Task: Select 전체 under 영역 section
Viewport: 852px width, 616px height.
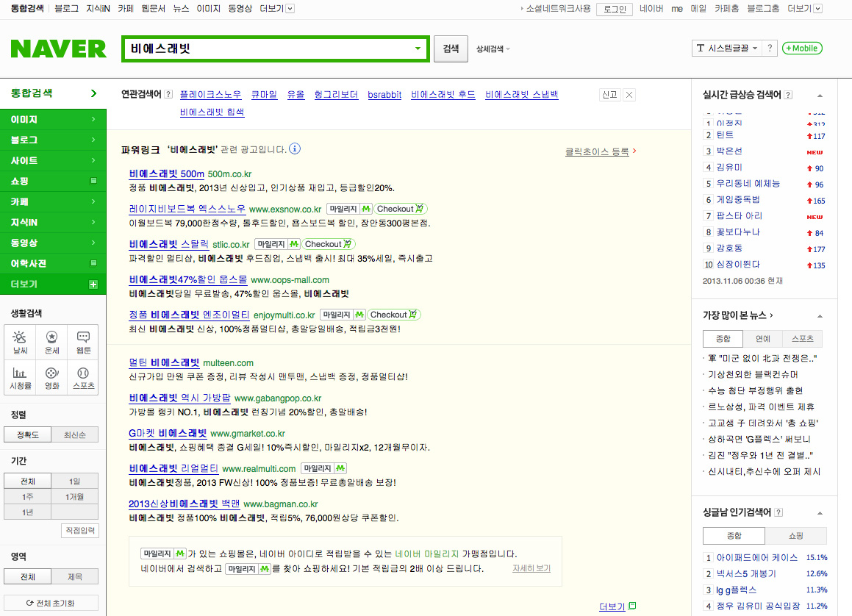Action: 28,576
